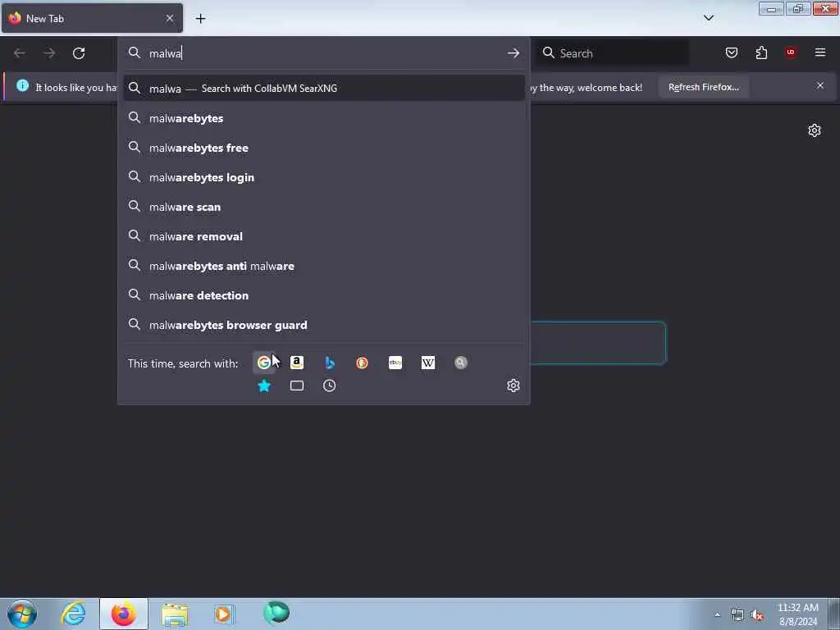Click in the address bar text field
Viewport: 840px width, 630px height.
click(x=324, y=53)
